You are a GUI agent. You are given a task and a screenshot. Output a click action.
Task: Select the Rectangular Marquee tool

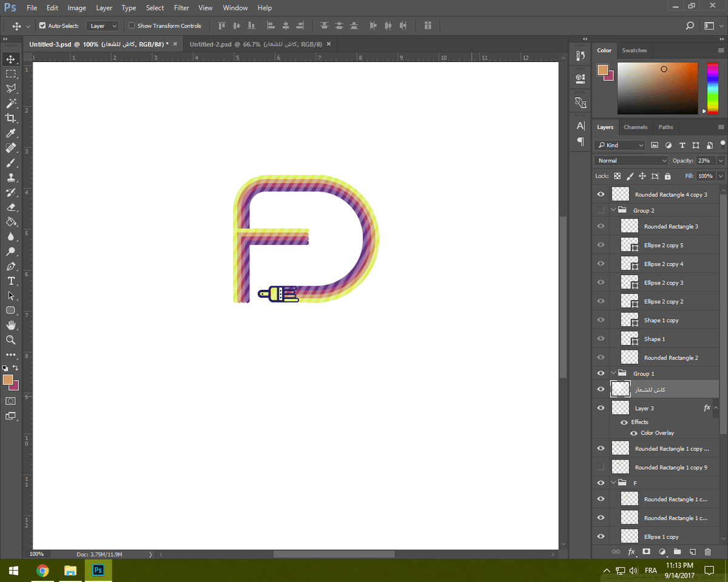[x=10, y=74]
